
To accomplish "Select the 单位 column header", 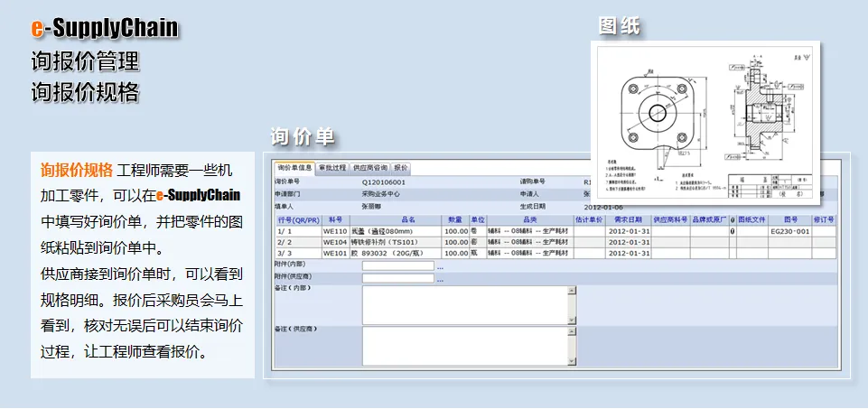I will [479, 219].
